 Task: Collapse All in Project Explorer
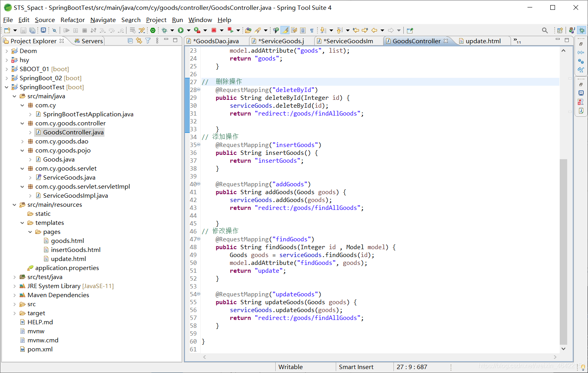pos(130,40)
